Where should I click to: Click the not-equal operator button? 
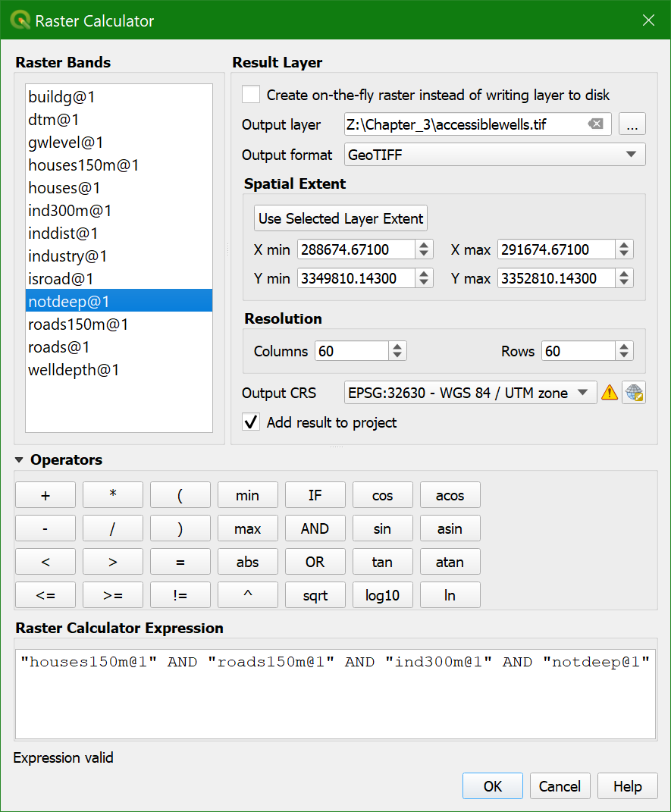click(180, 595)
